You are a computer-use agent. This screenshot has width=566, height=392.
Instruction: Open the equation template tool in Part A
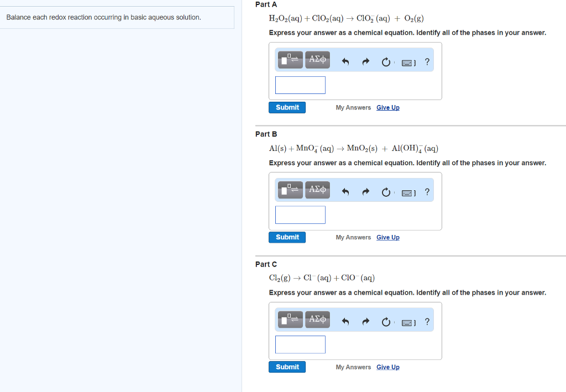point(290,59)
